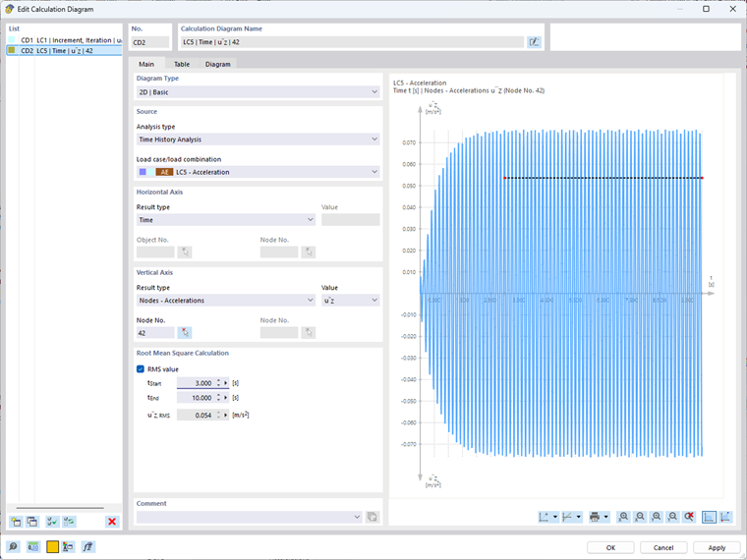Open units and decimal places settings
This screenshot has height=560, width=747.
32,546
